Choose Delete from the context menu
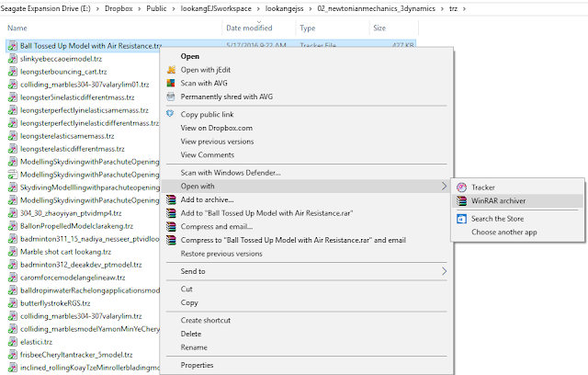Viewport: 588px width, 375px height. pos(191,334)
